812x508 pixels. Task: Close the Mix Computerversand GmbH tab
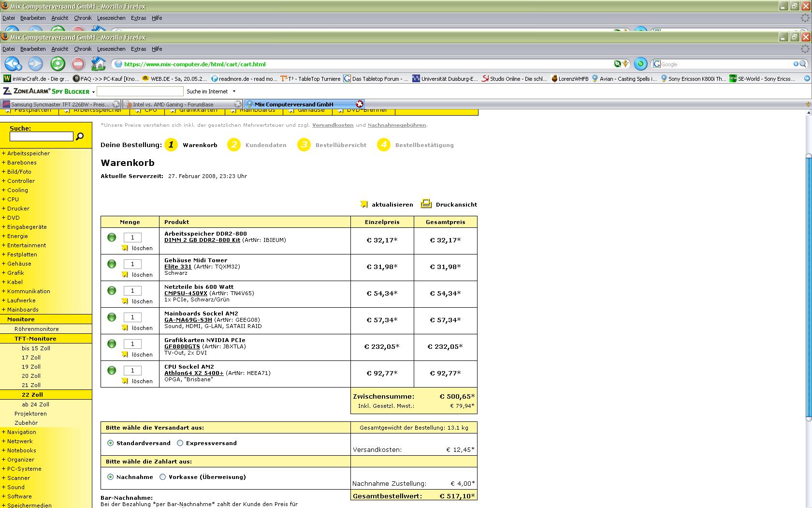click(359, 104)
